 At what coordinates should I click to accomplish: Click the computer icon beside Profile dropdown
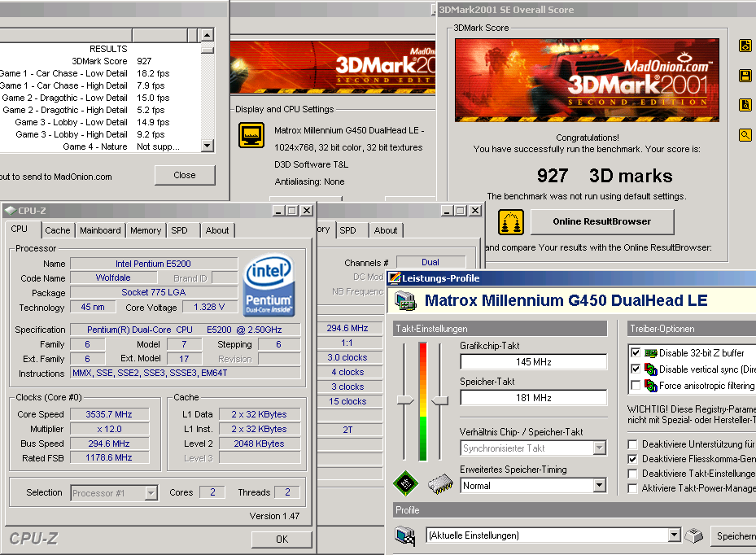405,535
